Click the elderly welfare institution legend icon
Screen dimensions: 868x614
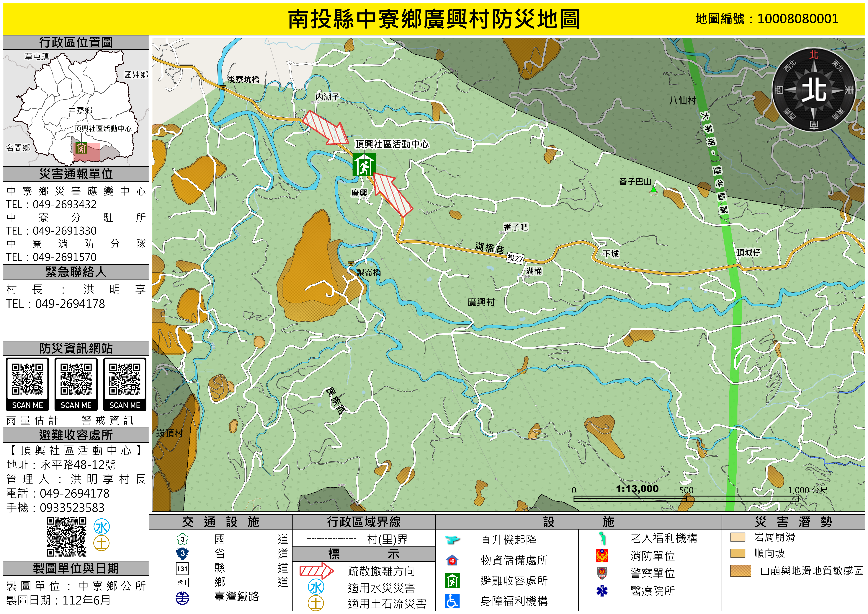tap(602, 538)
